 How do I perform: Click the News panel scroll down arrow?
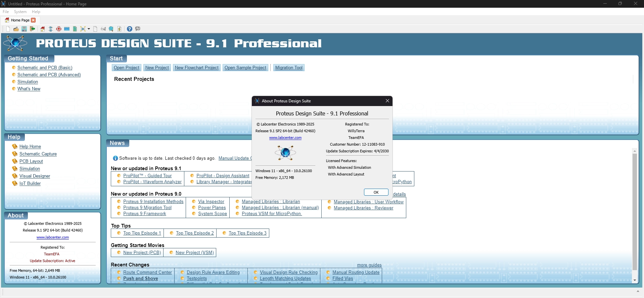pyautogui.click(x=635, y=280)
